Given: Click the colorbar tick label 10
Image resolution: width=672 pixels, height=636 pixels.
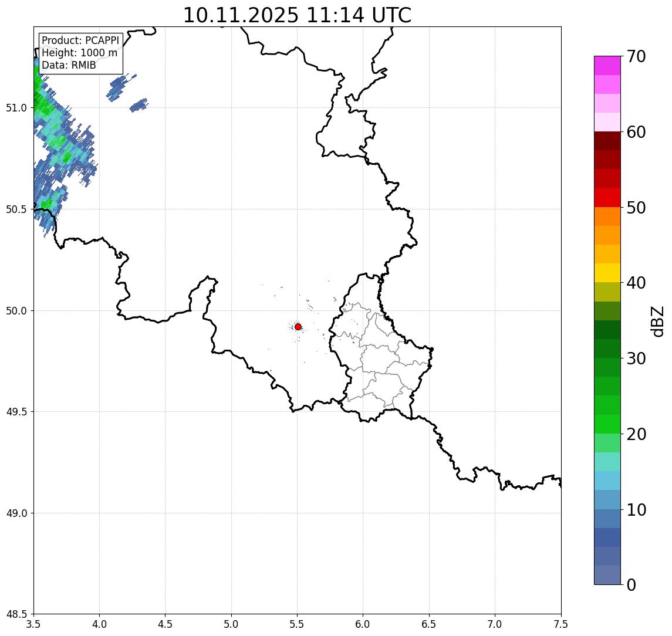Looking at the screenshot, I should (x=636, y=510).
